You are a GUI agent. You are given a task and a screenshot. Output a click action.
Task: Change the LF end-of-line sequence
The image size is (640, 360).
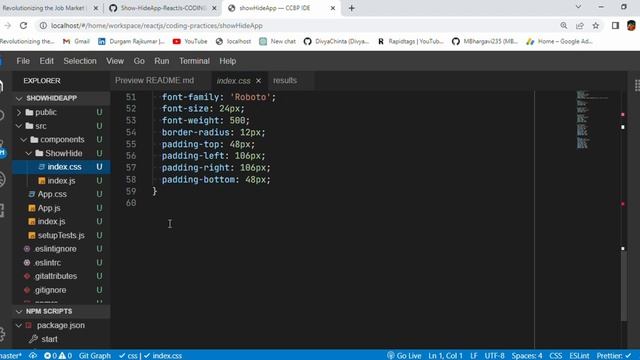[474, 356]
